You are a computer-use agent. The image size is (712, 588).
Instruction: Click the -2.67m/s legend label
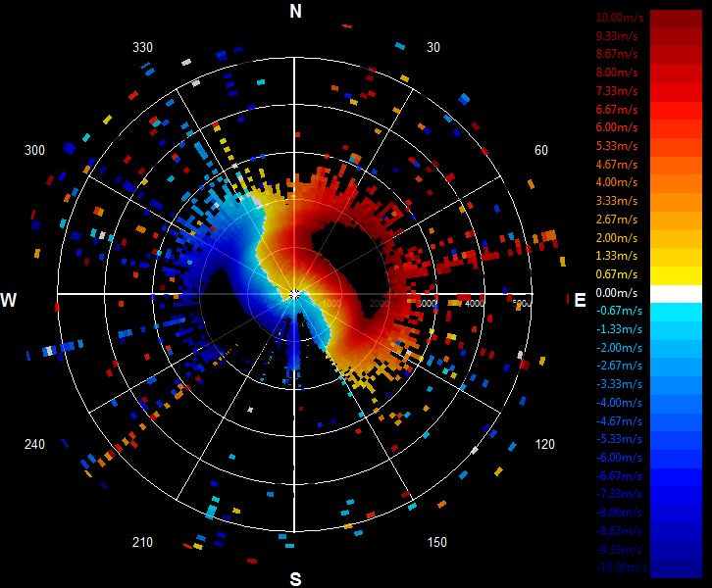tap(619, 366)
